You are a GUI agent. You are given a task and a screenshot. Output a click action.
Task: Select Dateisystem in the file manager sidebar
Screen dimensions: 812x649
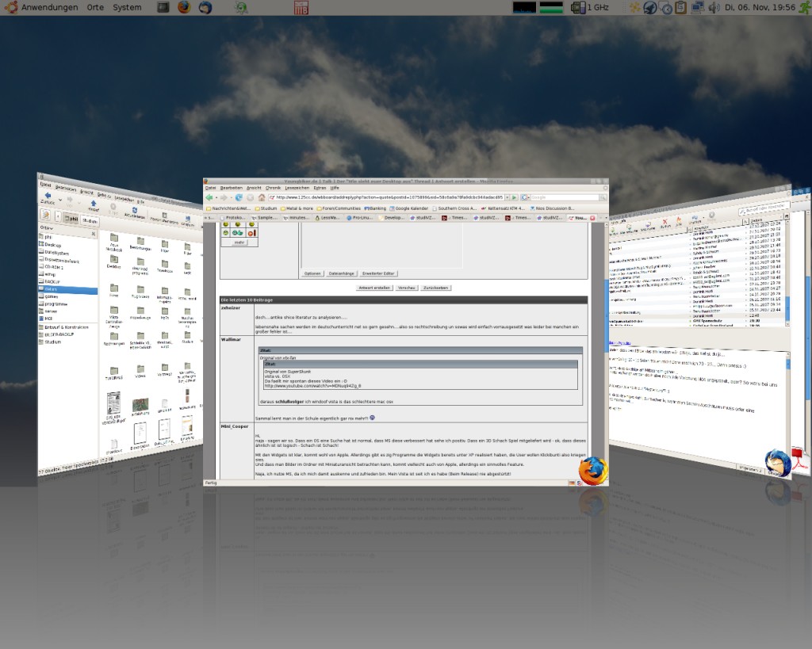coord(54,253)
